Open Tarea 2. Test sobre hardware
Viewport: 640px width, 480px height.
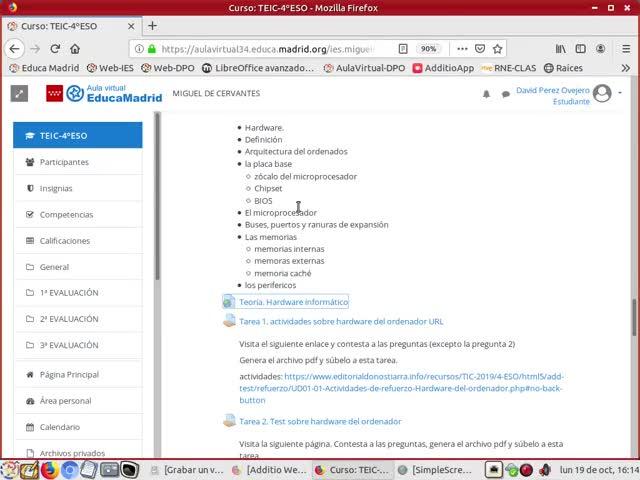320,421
